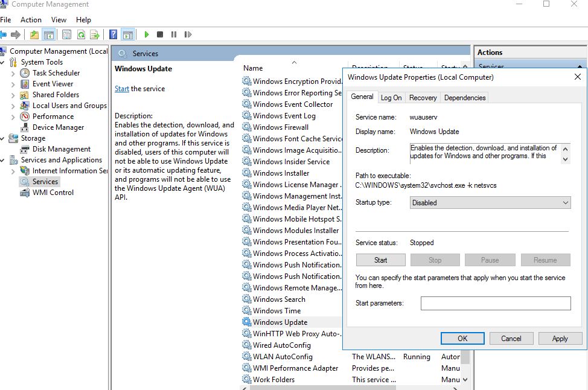This screenshot has width=588, height=390.
Task: Select the Windows Time service row
Action: [292, 311]
